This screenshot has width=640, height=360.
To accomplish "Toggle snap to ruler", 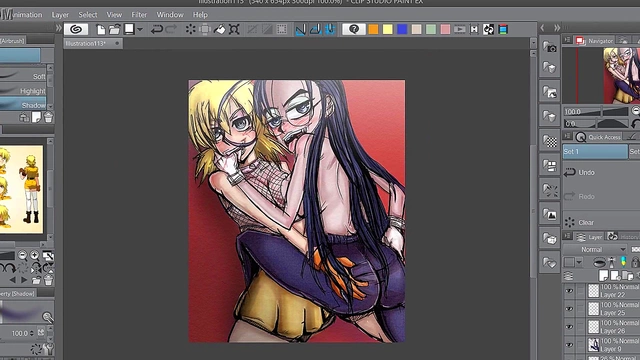I will click(300, 29).
